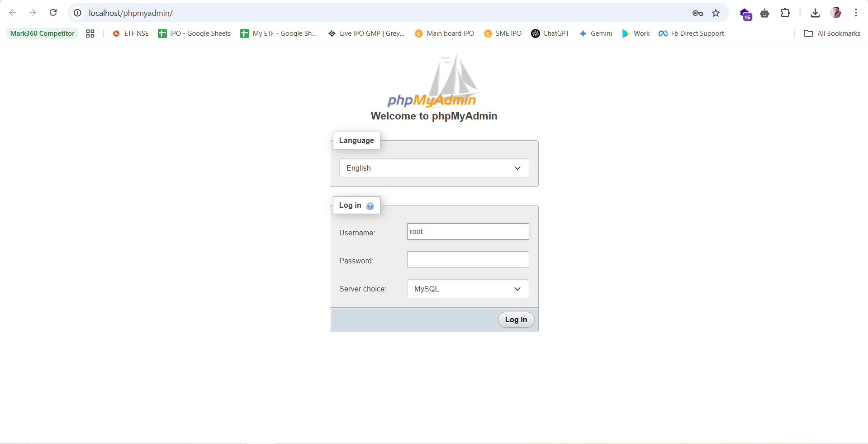868x444 pixels.
Task: Click the Server choice label
Action: point(363,289)
